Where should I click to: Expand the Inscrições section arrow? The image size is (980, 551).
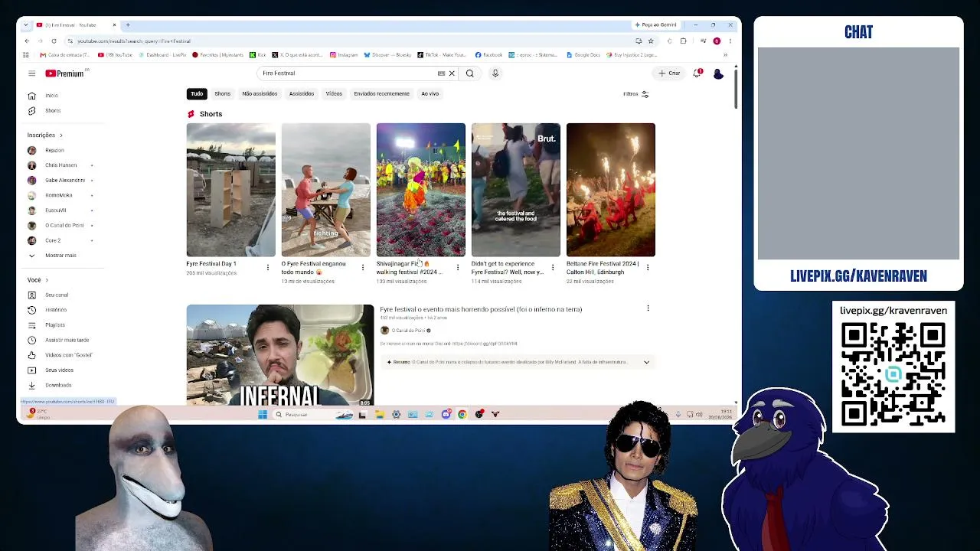60,135
